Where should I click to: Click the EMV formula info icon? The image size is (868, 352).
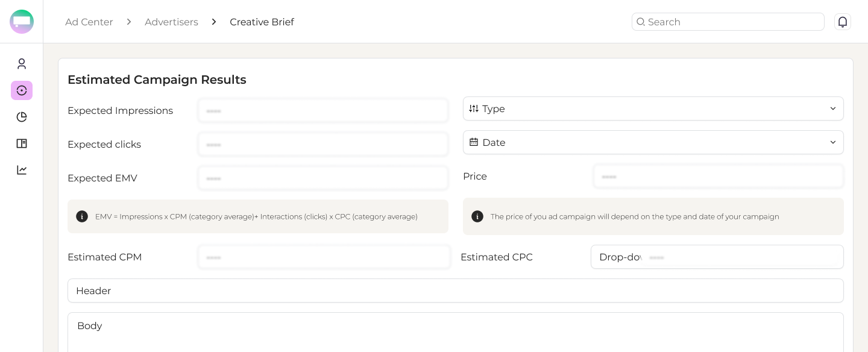point(82,216)
